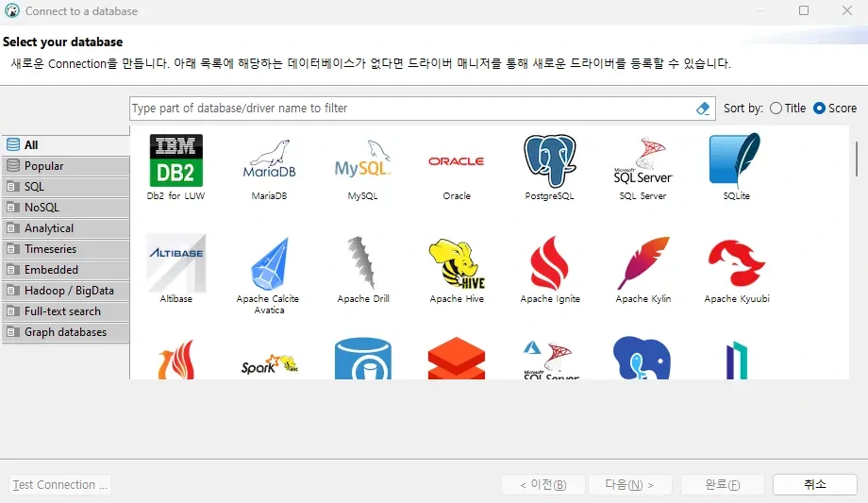Screen dimensions: 868x503
Task: Show the Timeseries category
Action: click(66, 249)
